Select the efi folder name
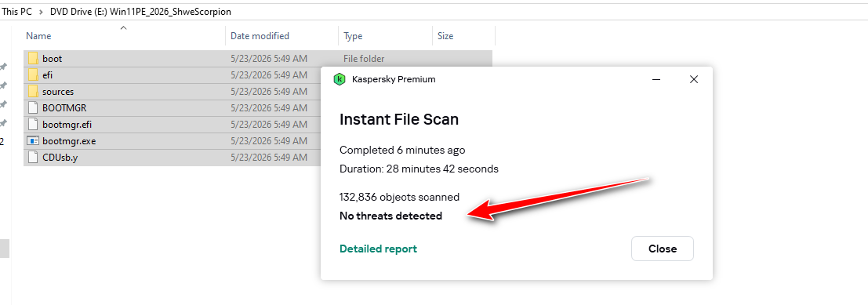This screenshot has height=305, width=868. (47, 75)
